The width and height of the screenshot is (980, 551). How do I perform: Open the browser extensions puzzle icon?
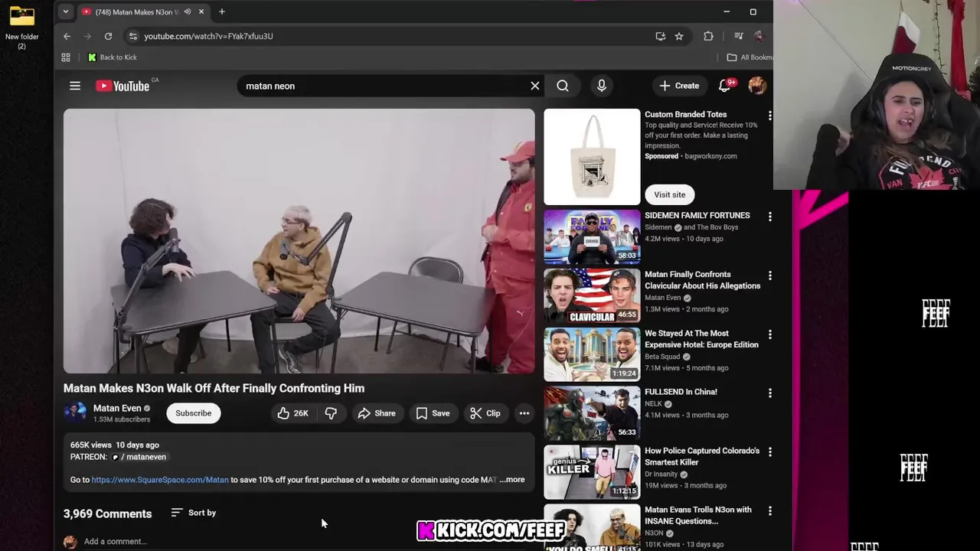[708, 36]
